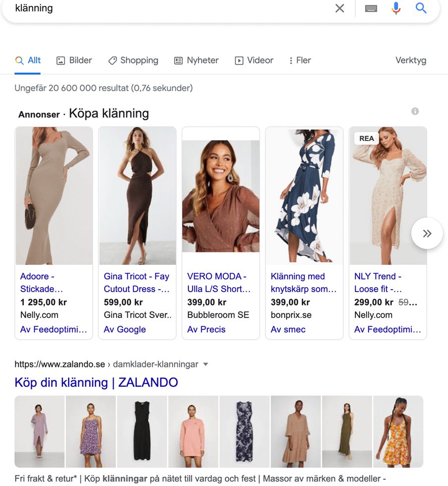Select VERO MODA Ulla dress product image
448x486 pixels.
[221, 196]
